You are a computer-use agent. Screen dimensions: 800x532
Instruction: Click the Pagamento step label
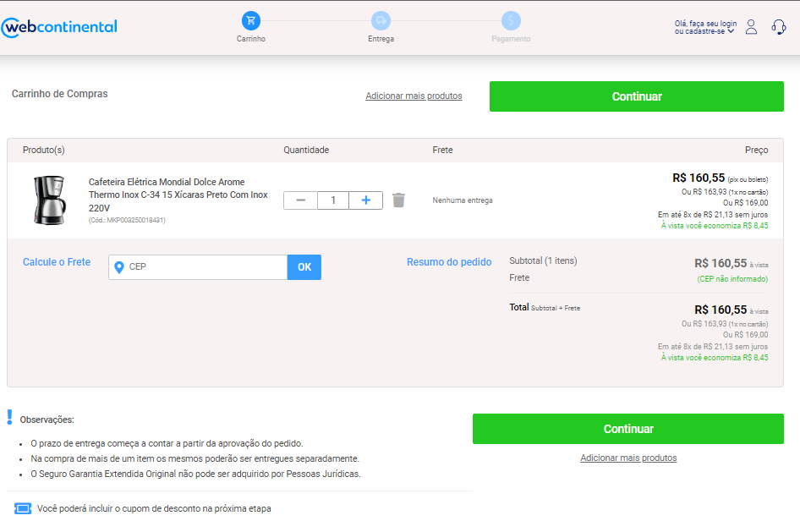pyautogui.click(x=511, y=39)
